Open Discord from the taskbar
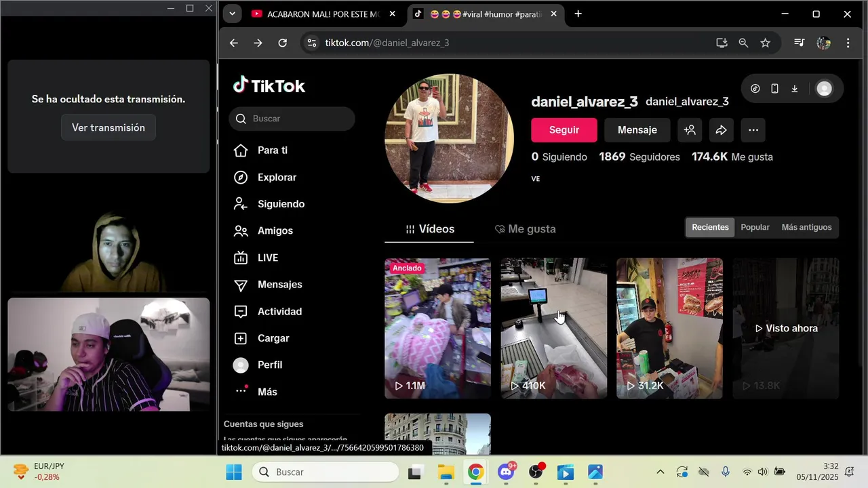Screen dimensions: 868x488 506,472
